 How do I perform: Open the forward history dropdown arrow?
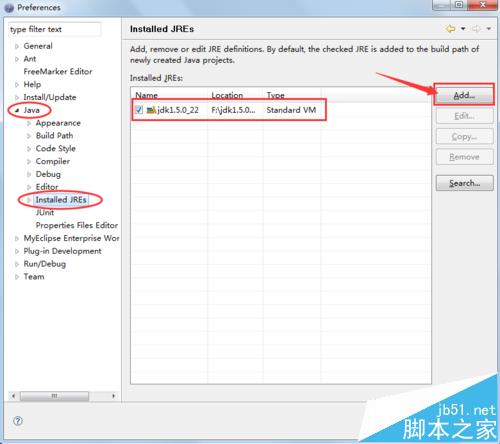(489, 29)
